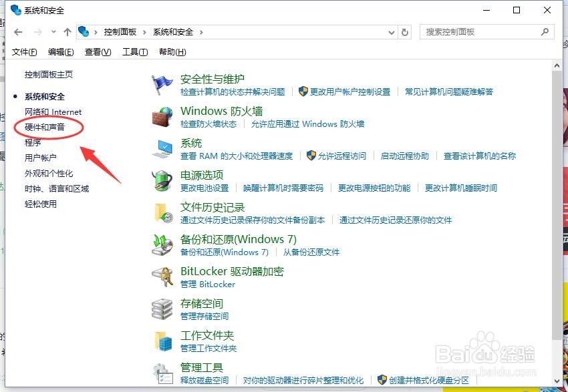Open the address bar history dropdown
Screen dimensions: 568x392
pos(390,31)
